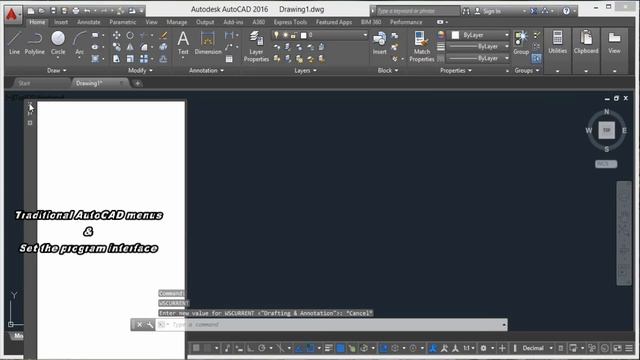Select the Line tool
The width and height of the screenshot is (640, 360).
[x=14, y=43]
